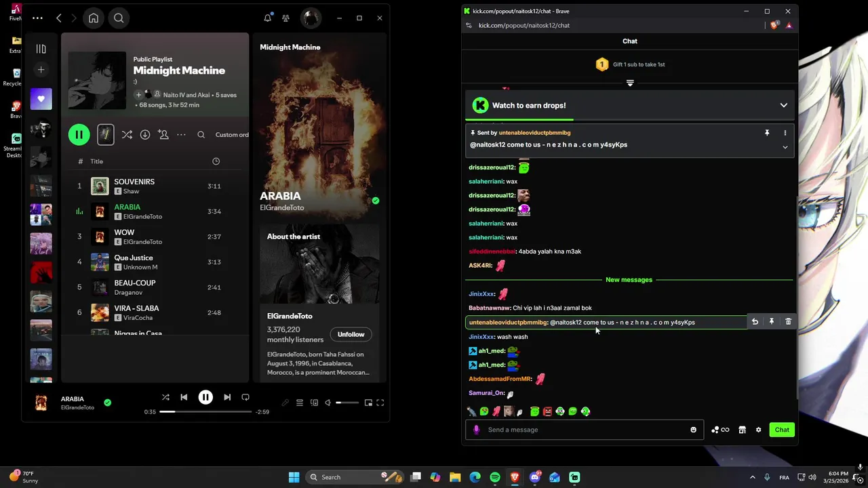This screenshot has width=868, height=488.
Task: Show hidden system tray icons
Action: tap(752, 477)
